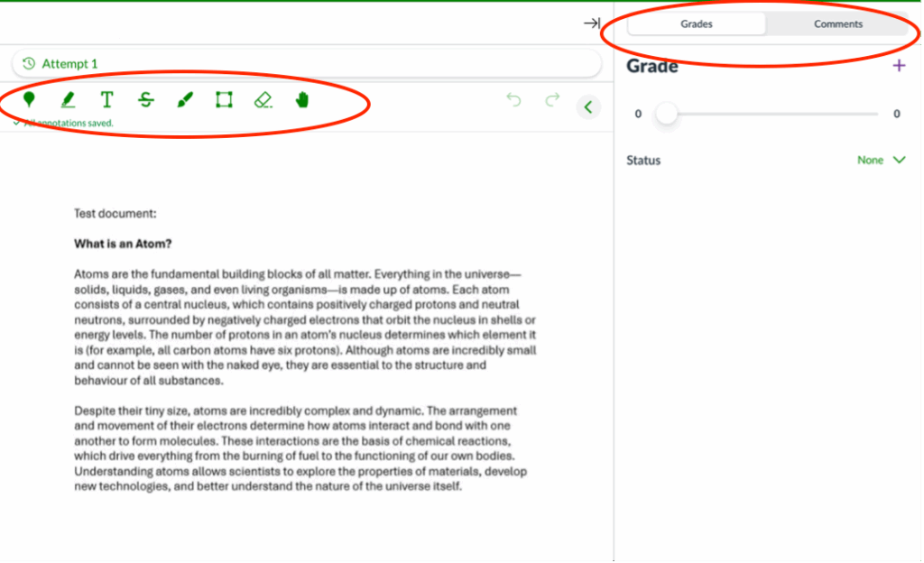Click the grade slider handle

tap(666, 115)
